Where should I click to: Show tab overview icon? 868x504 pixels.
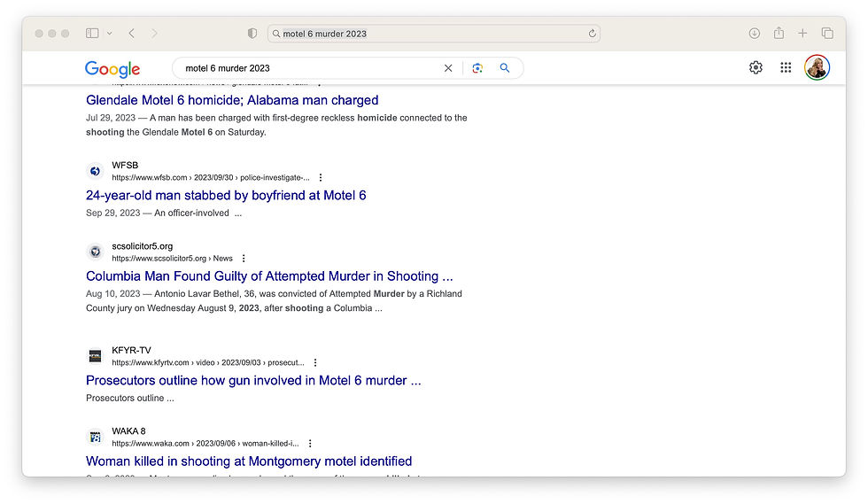(x=827, y=34)
